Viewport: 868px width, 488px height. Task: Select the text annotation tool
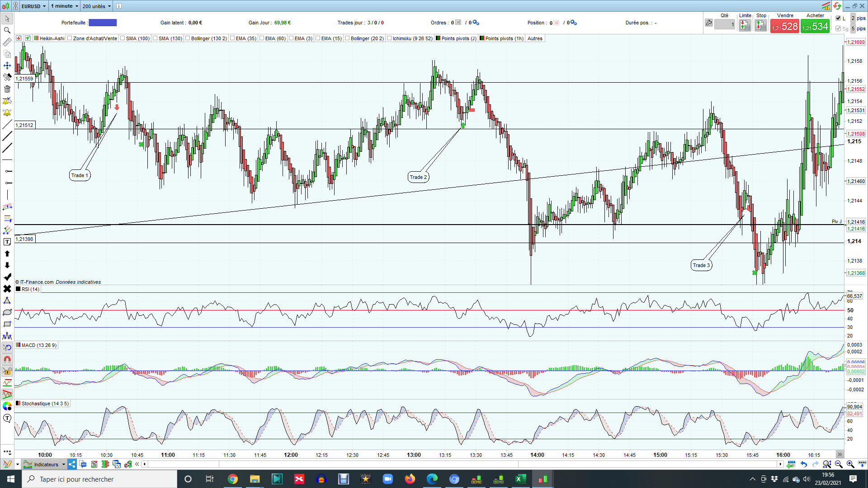tap(7, 242)
